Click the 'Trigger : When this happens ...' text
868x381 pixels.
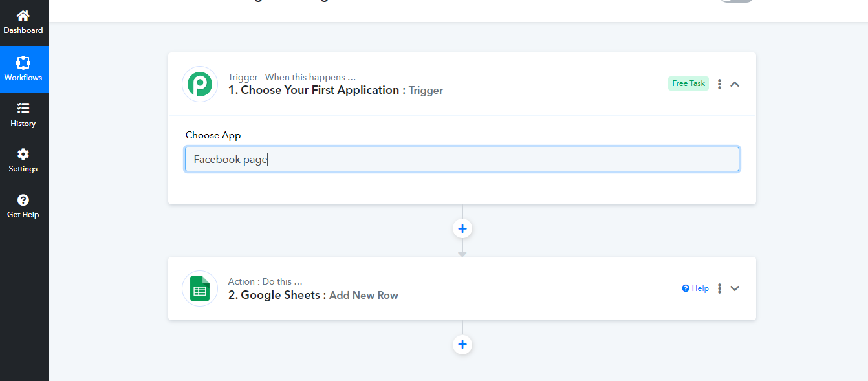click(292, 77)
